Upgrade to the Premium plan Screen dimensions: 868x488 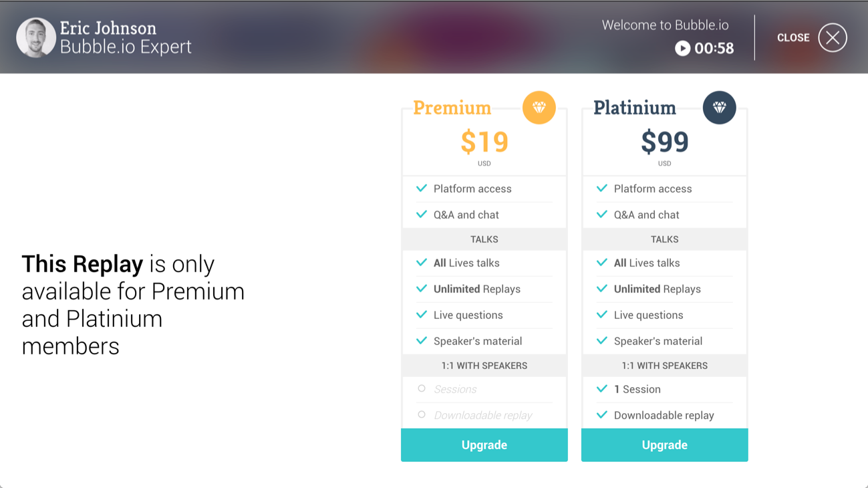click(x=484, y=445)
